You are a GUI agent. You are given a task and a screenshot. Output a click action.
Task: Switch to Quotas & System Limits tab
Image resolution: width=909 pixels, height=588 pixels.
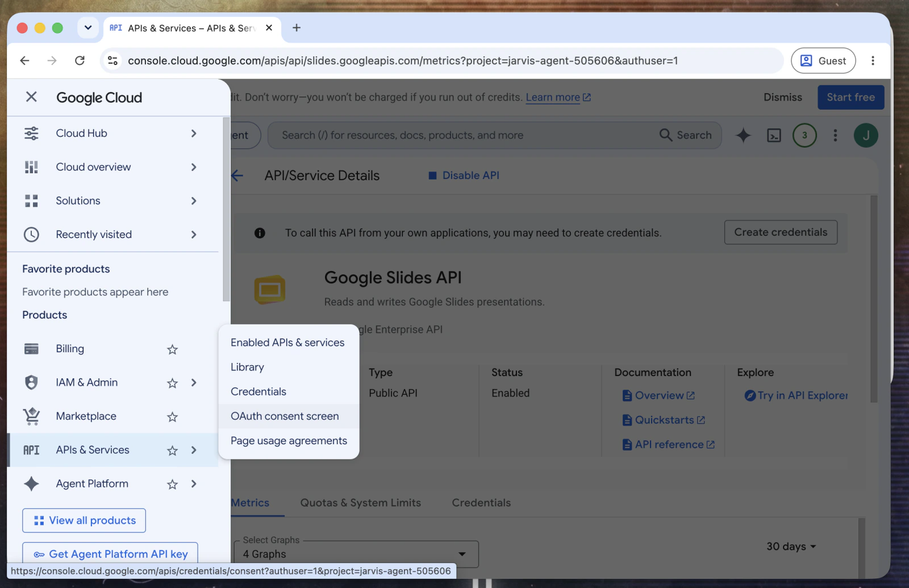pyautogui.click(x=361, y=503)
